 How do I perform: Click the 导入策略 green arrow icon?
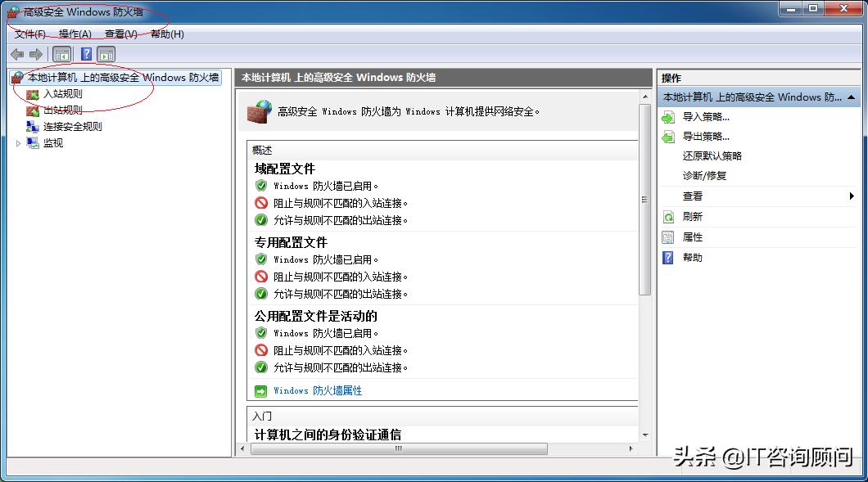point(668,117)
